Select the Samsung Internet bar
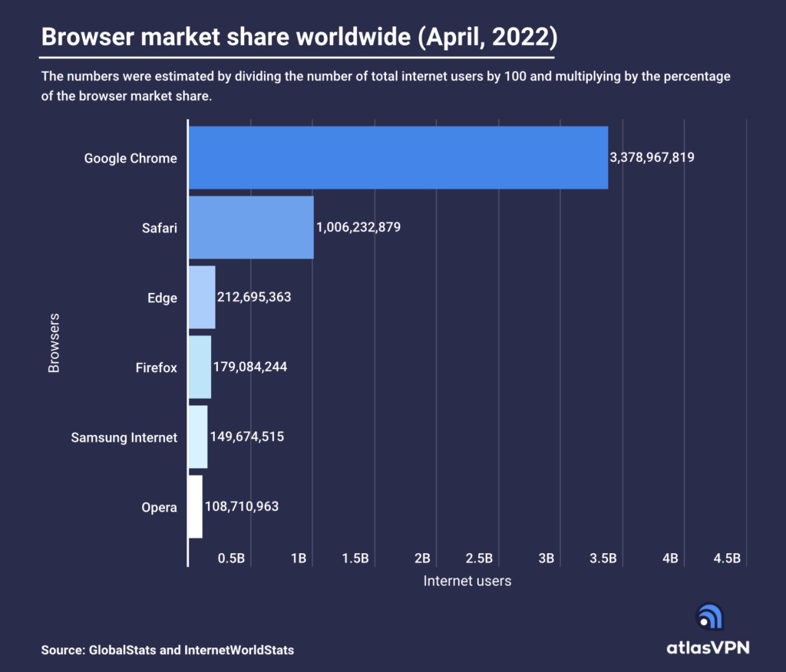786x672 pixels. click(x=198, y=436)
